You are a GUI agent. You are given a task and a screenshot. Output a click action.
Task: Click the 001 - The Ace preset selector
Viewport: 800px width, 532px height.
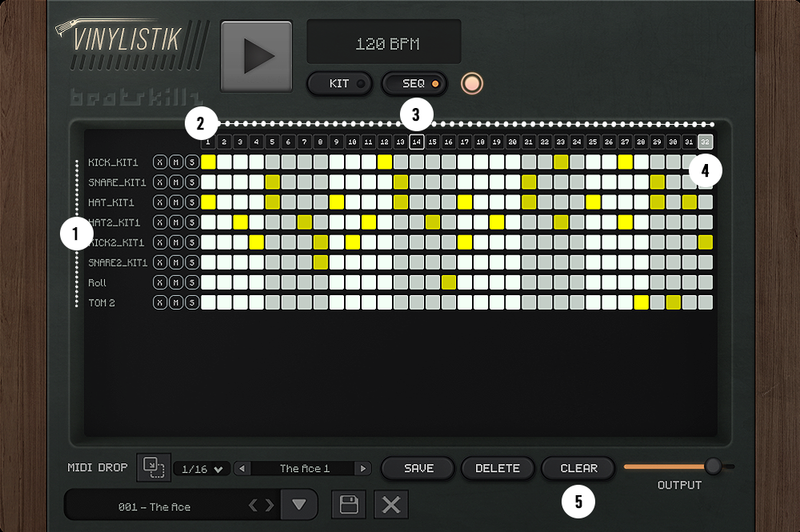tap(155, 506)
